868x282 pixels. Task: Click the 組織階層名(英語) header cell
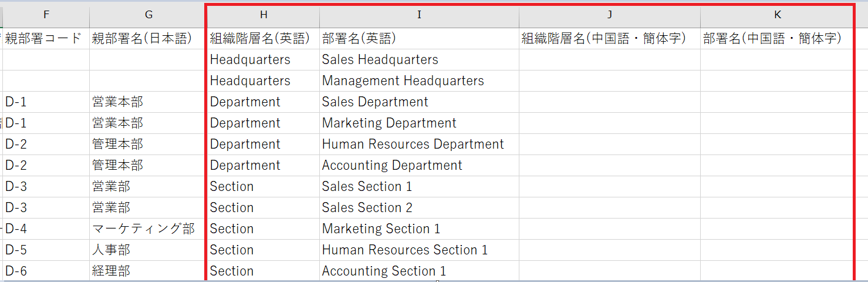(259, 39)
